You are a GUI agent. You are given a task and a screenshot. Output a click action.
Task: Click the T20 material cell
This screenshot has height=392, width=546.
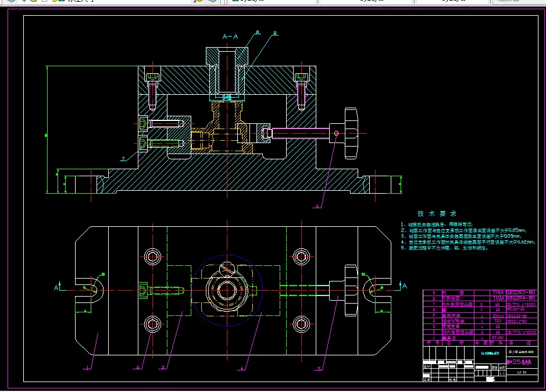pyautogui.click(x=498, y=321)
